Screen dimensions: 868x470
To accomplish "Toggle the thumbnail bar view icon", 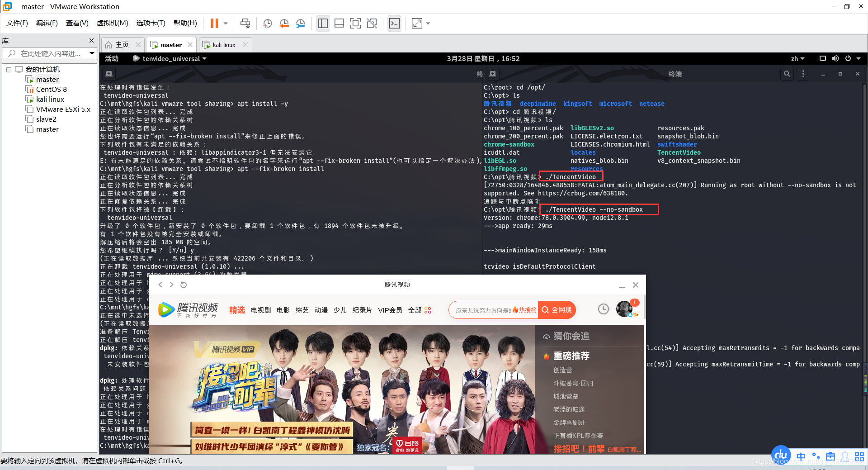I will point(339,23).
